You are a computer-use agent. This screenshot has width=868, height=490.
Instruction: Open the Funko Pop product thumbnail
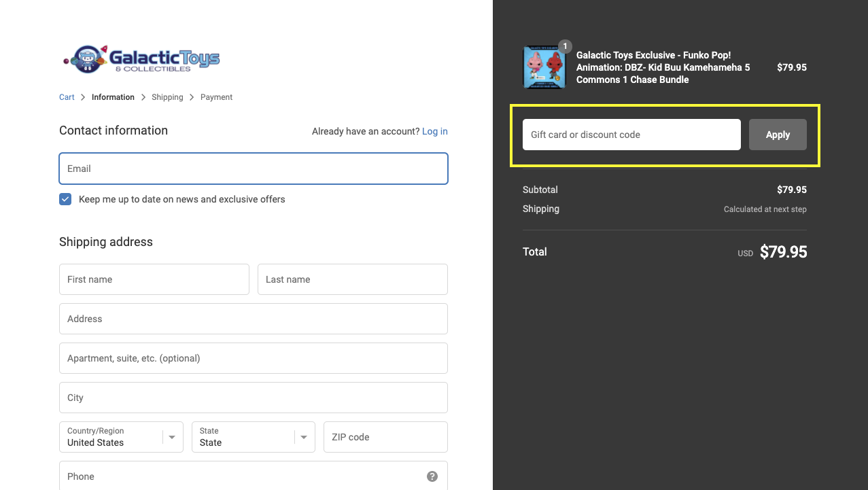[x=544, y=67]
